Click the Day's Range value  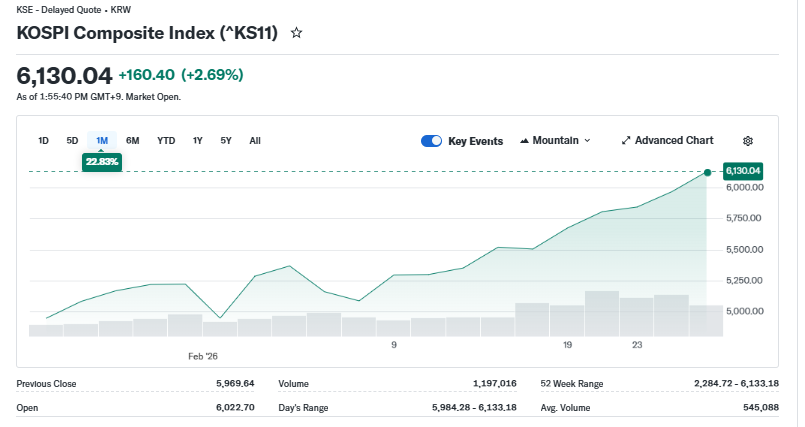474,407
